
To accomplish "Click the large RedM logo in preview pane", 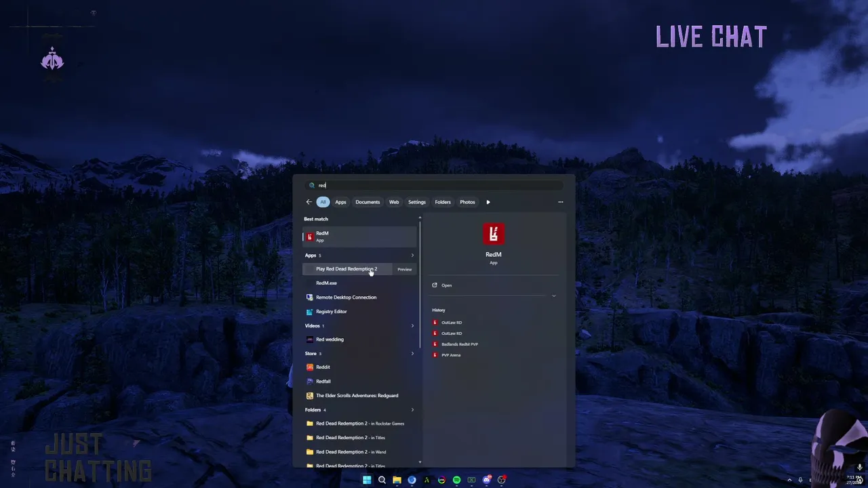I will tap(493, 235).
